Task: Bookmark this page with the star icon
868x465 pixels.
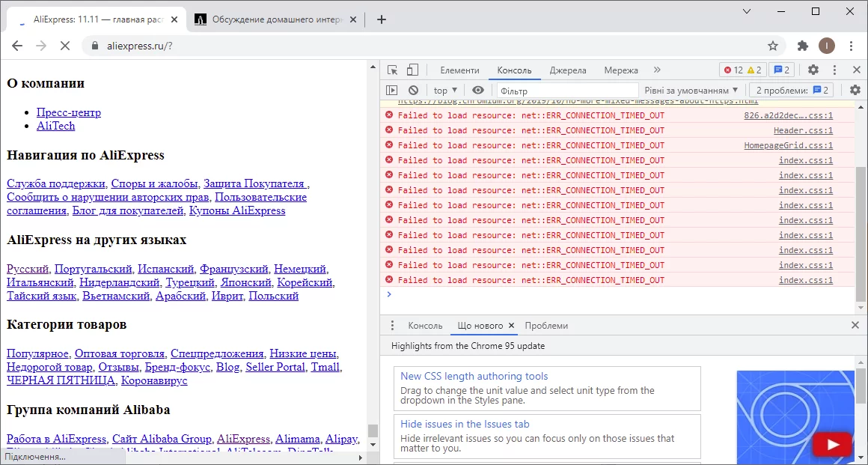Action: tap(773, 46)
